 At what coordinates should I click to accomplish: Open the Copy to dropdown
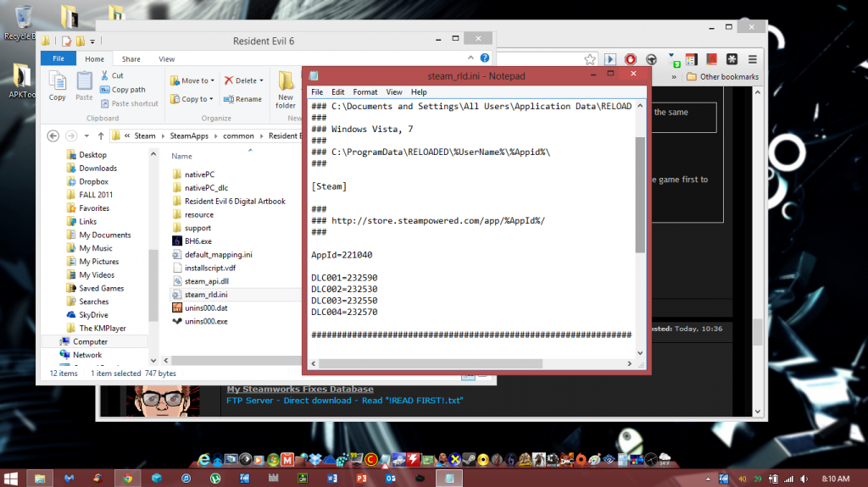[192, 99]
